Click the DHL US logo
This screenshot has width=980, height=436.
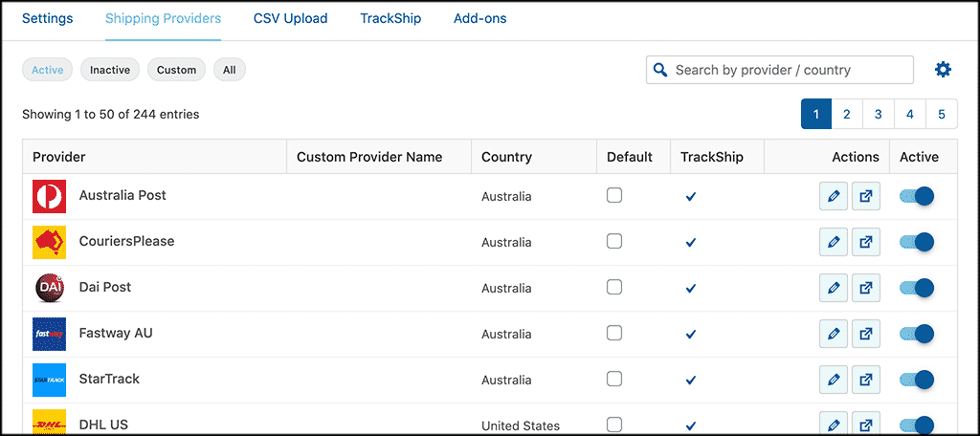(50, 423)
